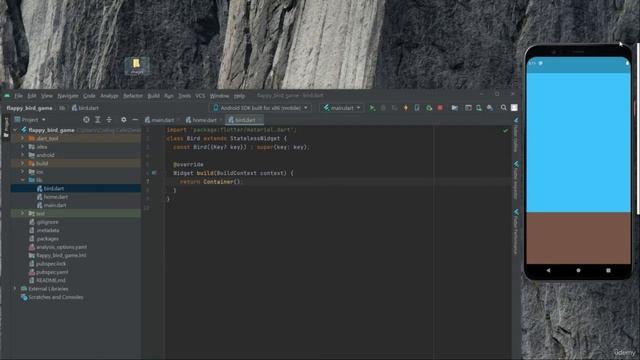The height and width of the screenshot is (360, 640).
Task: Click the return Container() code line
Action: pos(211,182)
